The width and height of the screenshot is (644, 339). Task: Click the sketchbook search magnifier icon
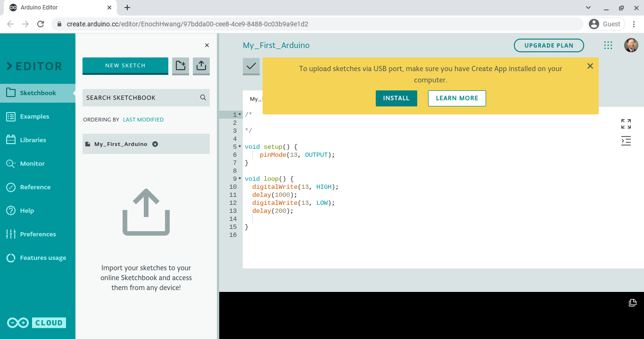coord(203,98)
